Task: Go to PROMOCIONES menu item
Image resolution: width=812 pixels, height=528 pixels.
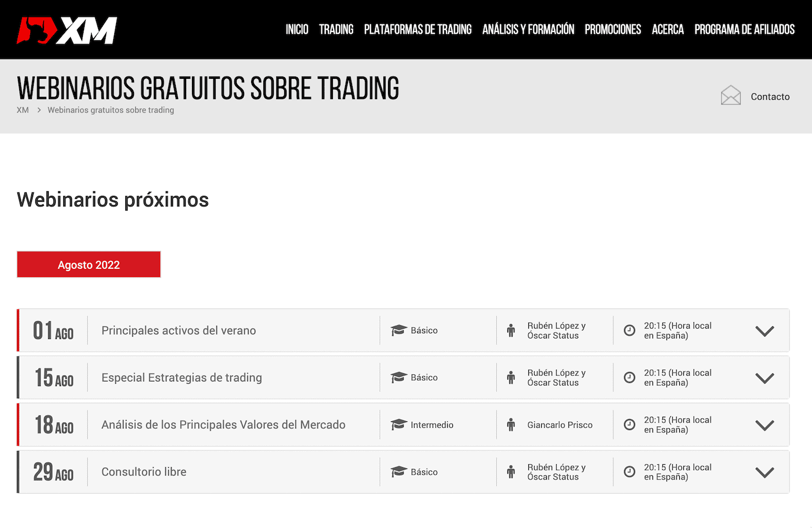Action: click(x=612, y=30)
